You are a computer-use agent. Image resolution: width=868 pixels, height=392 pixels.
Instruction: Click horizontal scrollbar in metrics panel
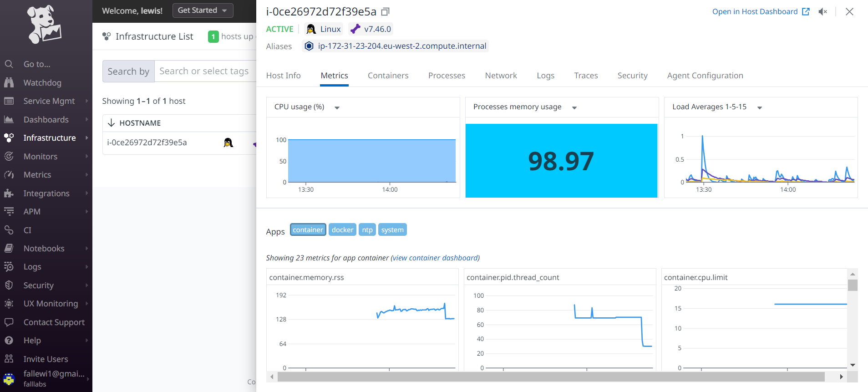[551, 377]
